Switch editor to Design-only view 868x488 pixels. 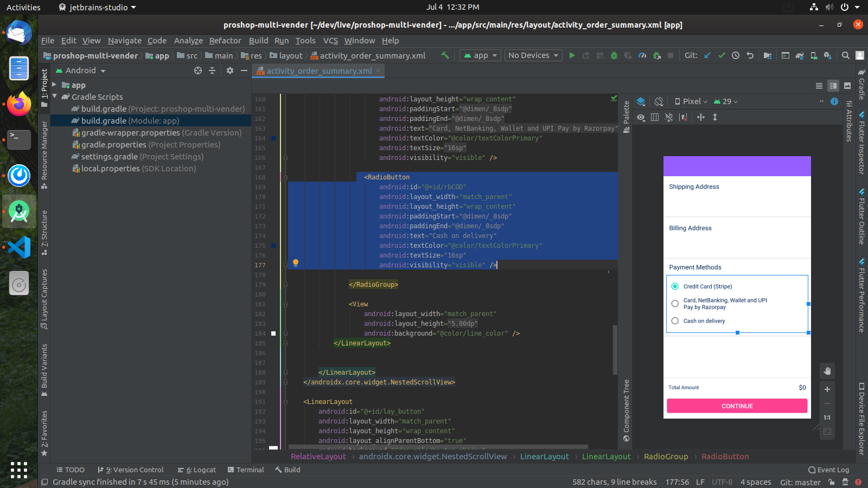pos(847,86)
